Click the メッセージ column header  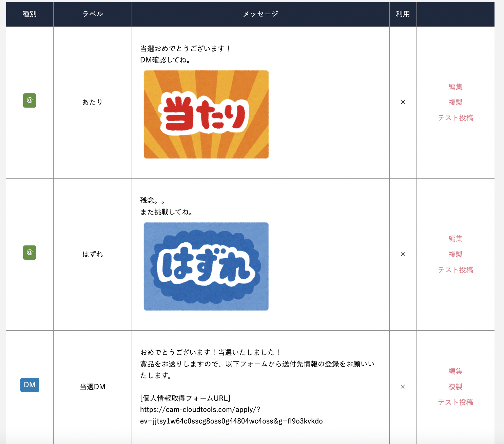point(260,14)
